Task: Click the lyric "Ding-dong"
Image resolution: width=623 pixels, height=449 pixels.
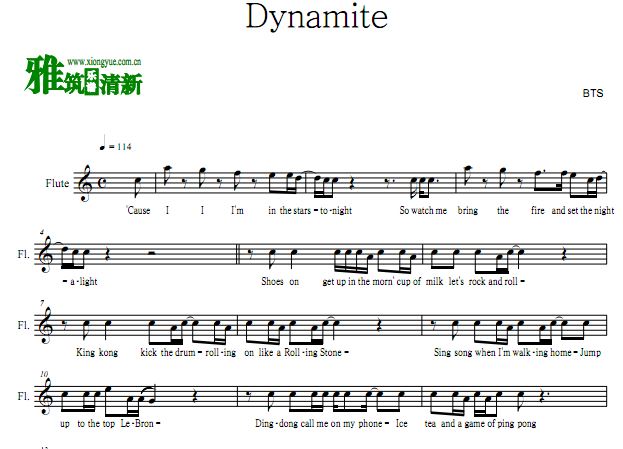Action: pos(277,424)
